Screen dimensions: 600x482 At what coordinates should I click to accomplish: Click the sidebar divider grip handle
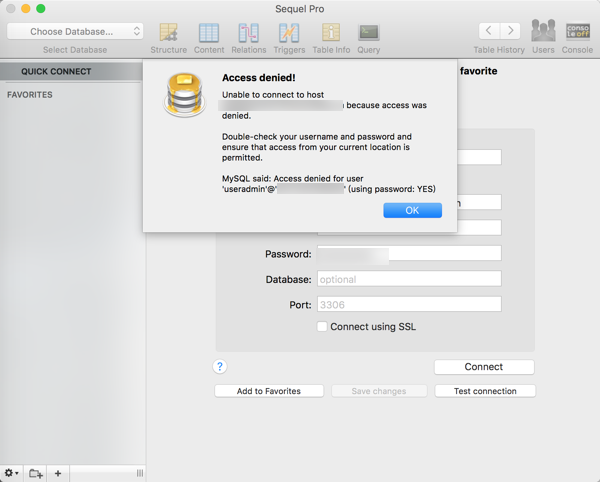pos(140,473)
